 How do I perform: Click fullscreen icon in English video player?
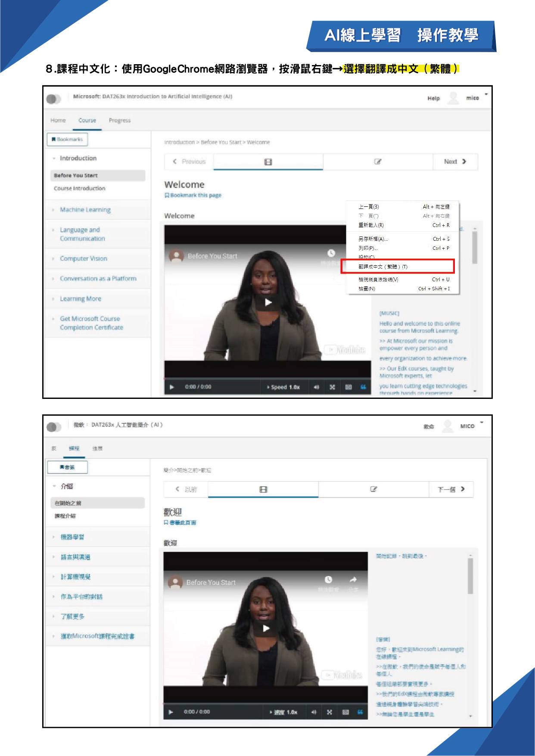click(332, 387)
